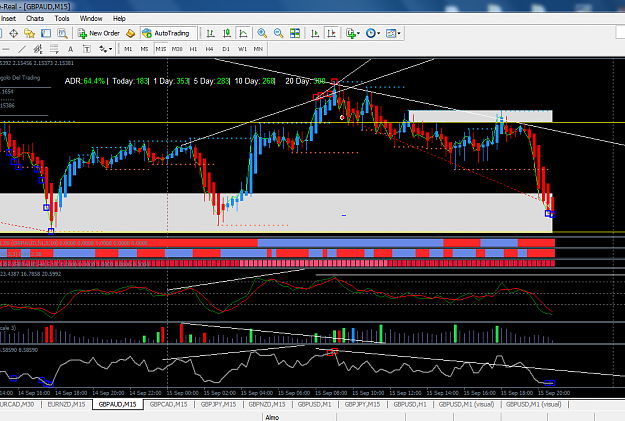Image resolution: width=625 pixels, height=421 pixels.
Task: Expand the indicators dropdown arrow
Action: point(358,33)
